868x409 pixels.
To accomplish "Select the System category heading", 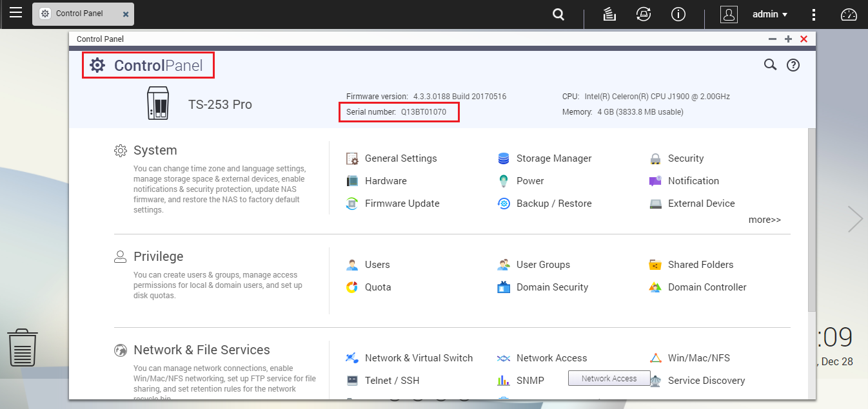I will (155, 150).
